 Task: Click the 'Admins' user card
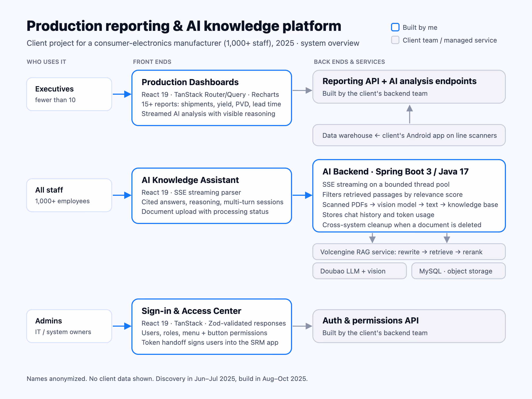tap(69, 326)
